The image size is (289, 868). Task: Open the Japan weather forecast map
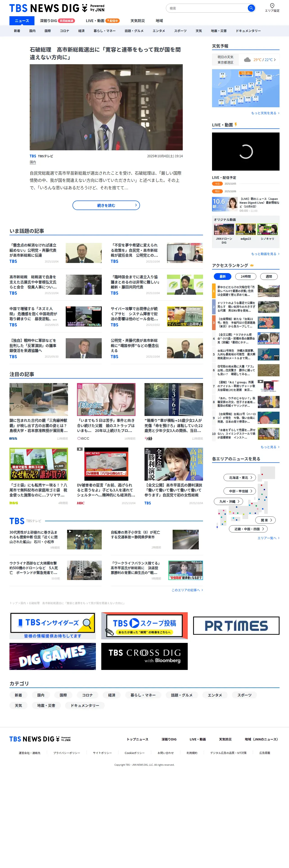[x=246, y=88]
